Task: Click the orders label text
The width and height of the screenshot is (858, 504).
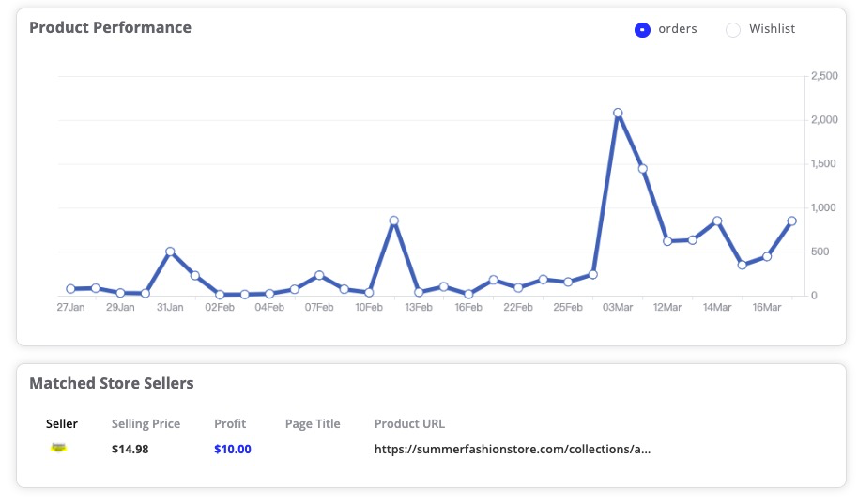Action: [x=678, y=29]
